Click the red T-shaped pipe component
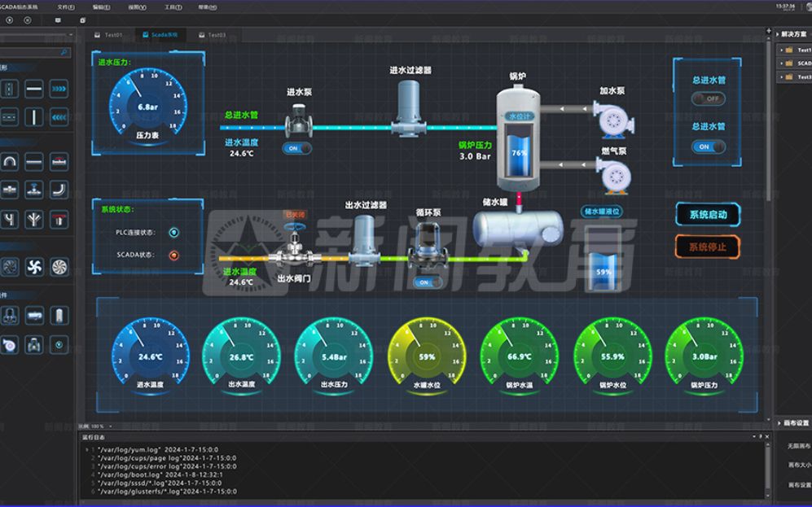Image resolution: width=812 pixels, height=507 pixels. [x=59, y=219]
